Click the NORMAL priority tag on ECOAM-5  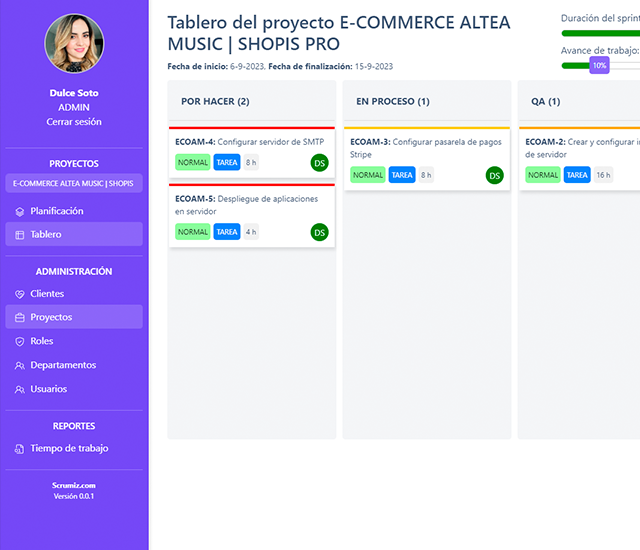click(x=193, y=232)
